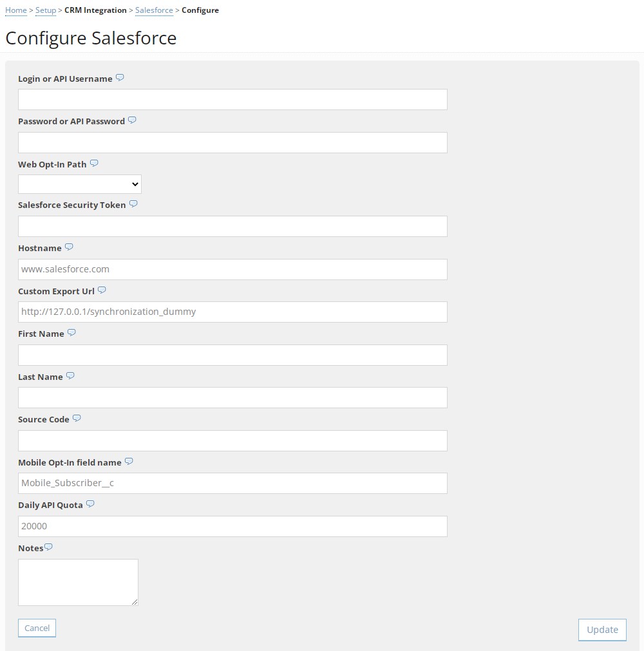Open the Password or API Password tooltip icon
This screenshot has width=644, height=651.
click(132, 120)
